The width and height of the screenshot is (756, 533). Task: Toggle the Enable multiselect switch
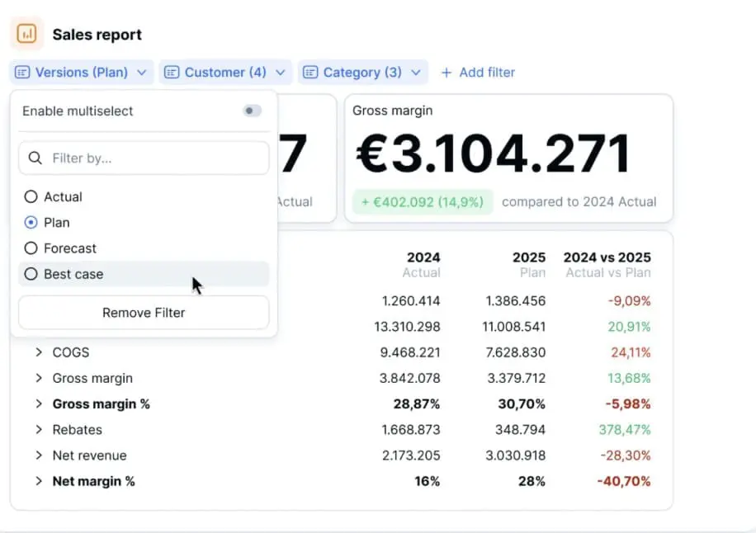(x=251, y=111)
